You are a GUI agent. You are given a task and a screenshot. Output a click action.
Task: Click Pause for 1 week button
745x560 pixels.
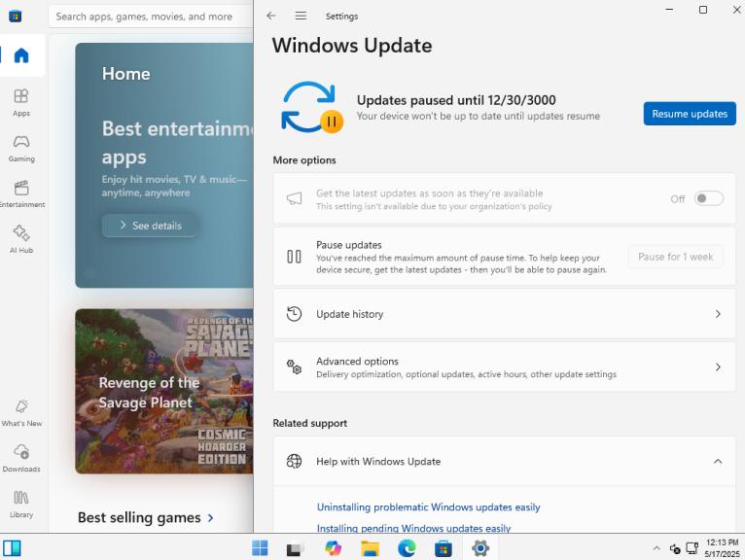point(675,257)
